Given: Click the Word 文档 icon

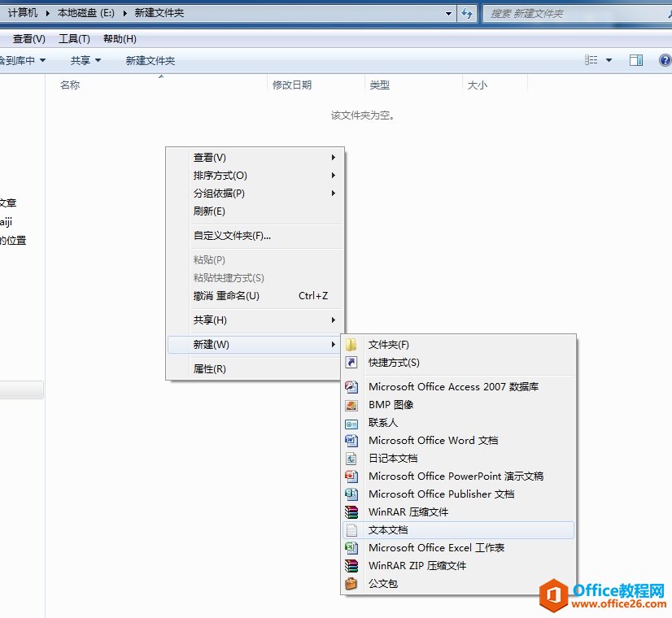Looking at the screenshot, I should tap(351, 441).
